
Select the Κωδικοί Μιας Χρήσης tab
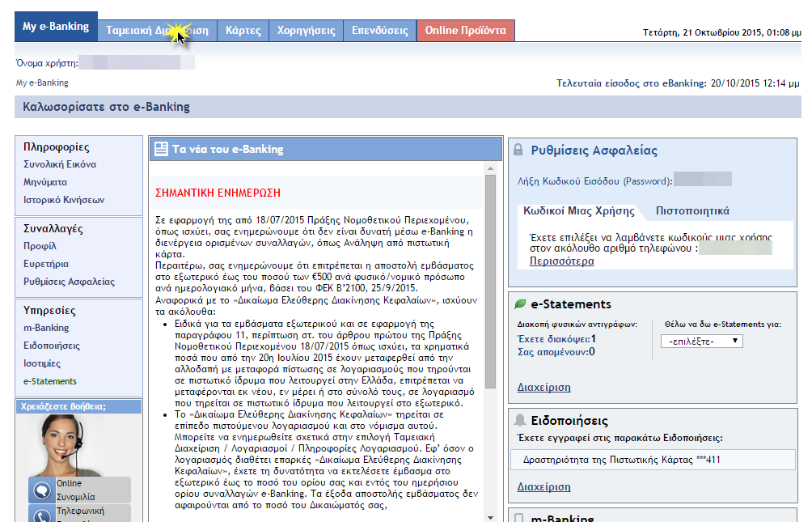579,211
